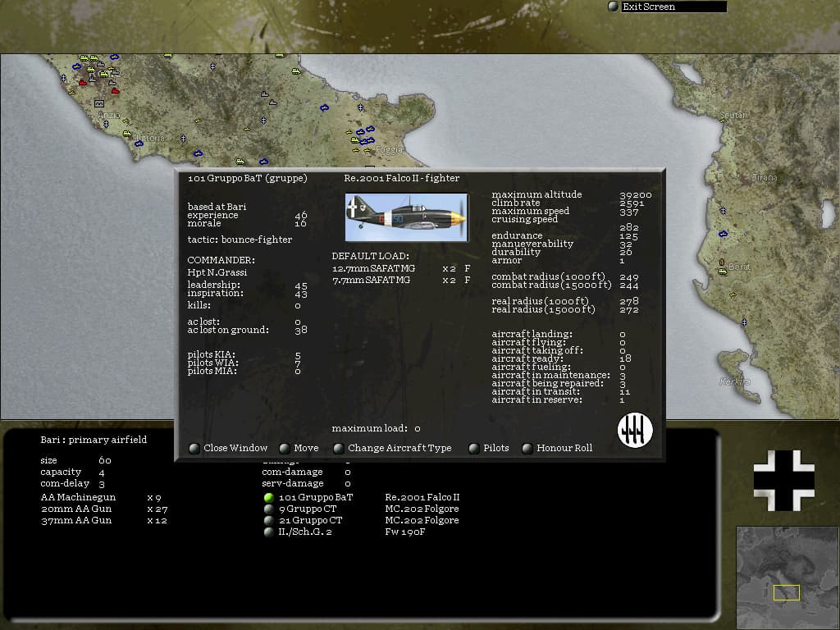Click the 'based at Bari' line
The height and width of the screenshot is (630, 840).
click(217, 206)
